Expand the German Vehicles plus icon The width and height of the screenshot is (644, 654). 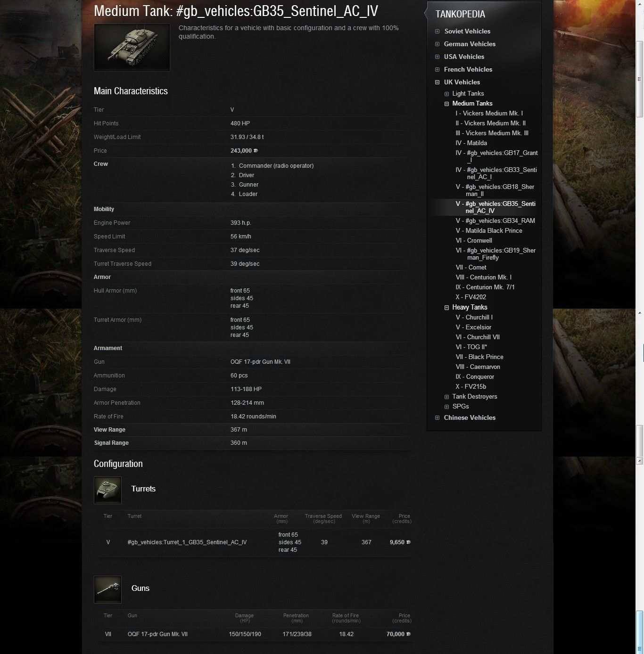coord(438,44)
